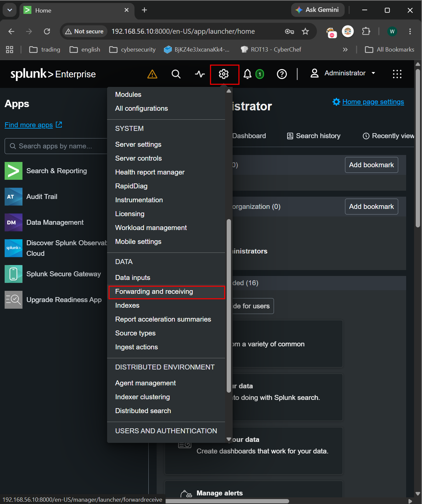Open Upgrade Readiness App icon
422x504 pixels.
tap(14, 300)
